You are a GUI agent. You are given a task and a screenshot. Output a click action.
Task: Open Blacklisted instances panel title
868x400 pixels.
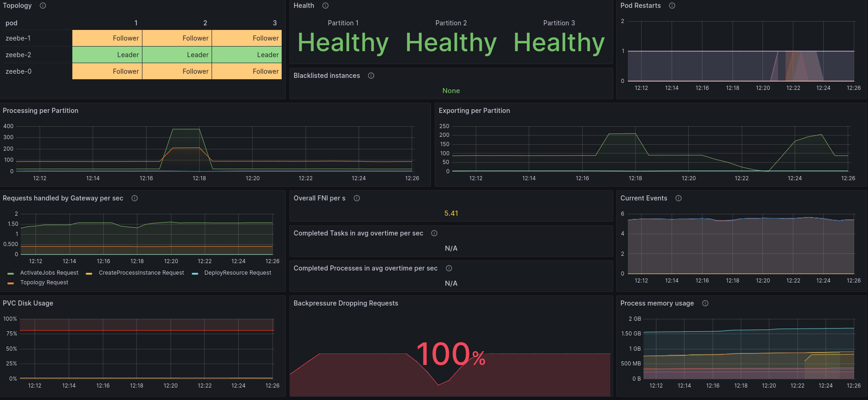click(327, 76)
